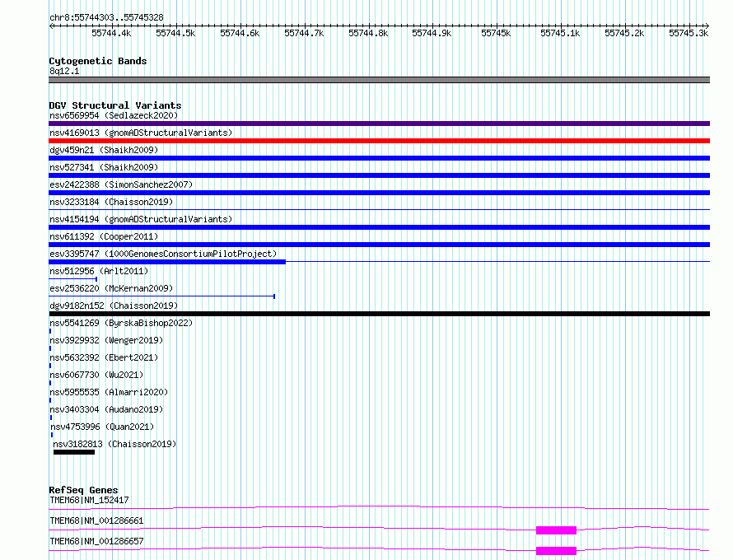Click the blue bar under esv2422388
This screenshot has width=733, height=560.
379,193
